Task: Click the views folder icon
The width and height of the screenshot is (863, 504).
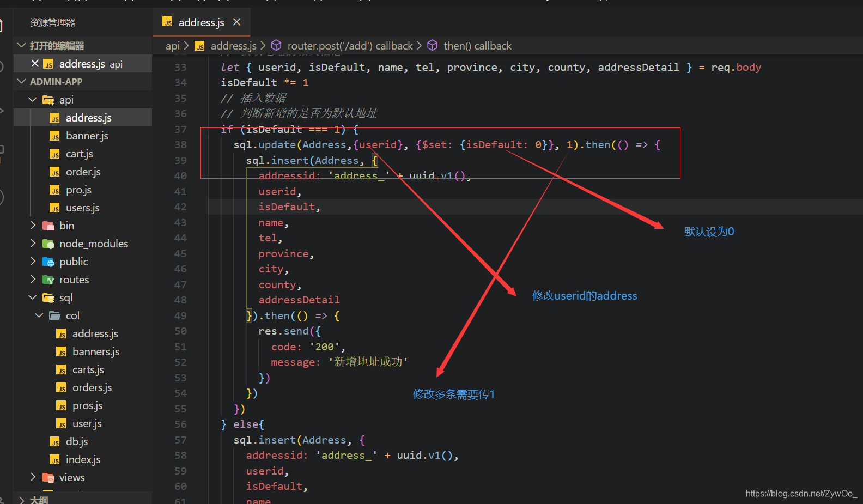Action: click(x=48, y=478)
